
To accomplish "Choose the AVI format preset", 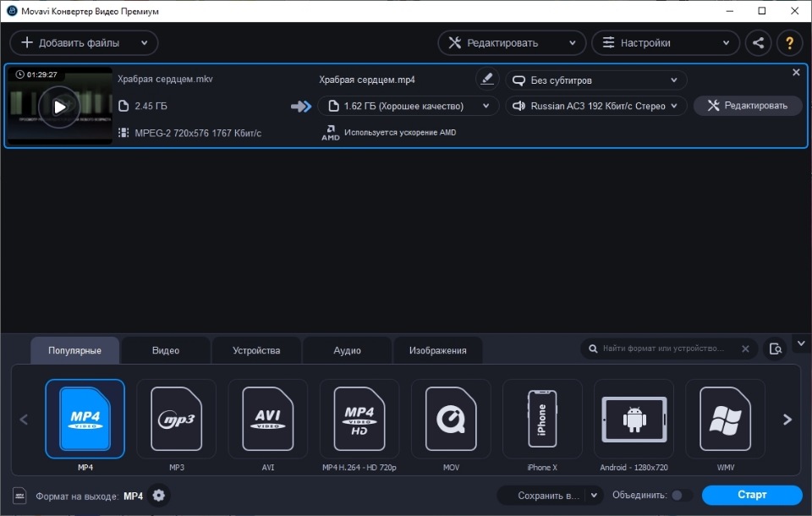I will pyautogui.click(x=267, y=419).
